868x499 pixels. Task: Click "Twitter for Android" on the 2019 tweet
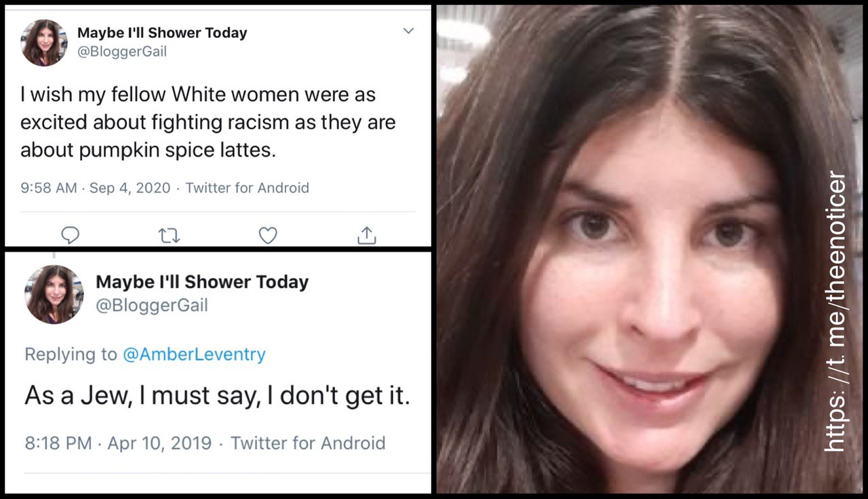[308, 443]
